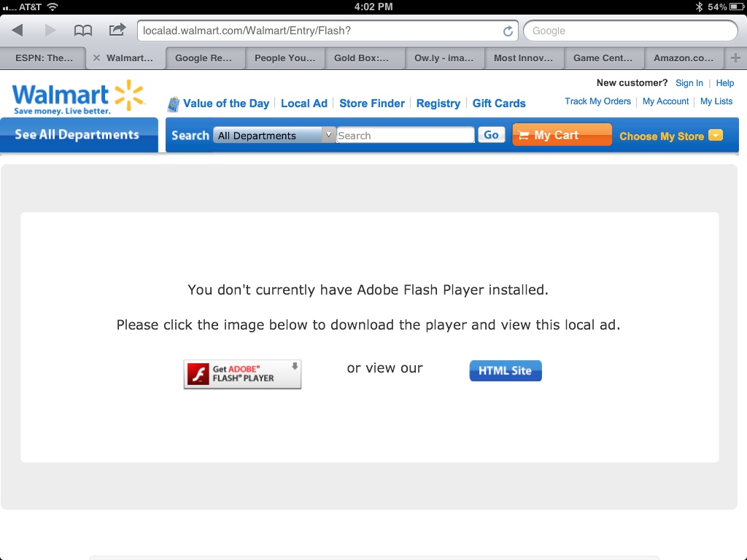Switch to the Most Innov... tab
The height and width of the screenshot is (560, 747).
click(x=523, y=58)
